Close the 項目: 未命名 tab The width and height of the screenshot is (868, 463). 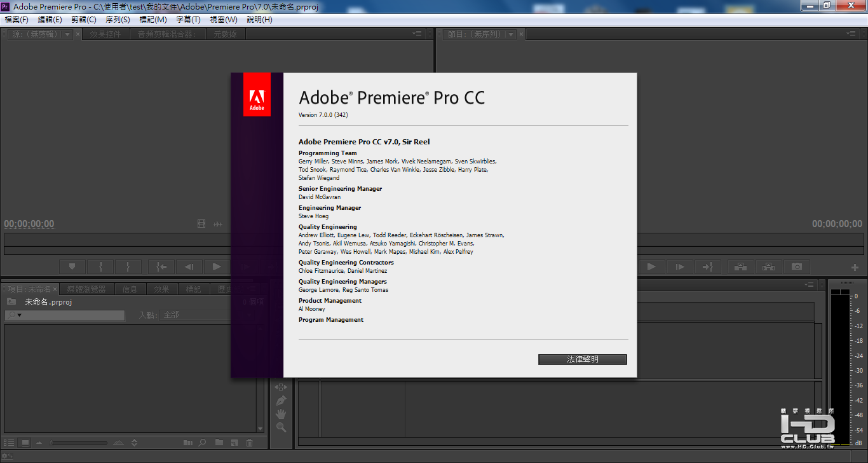coord(55,289)
